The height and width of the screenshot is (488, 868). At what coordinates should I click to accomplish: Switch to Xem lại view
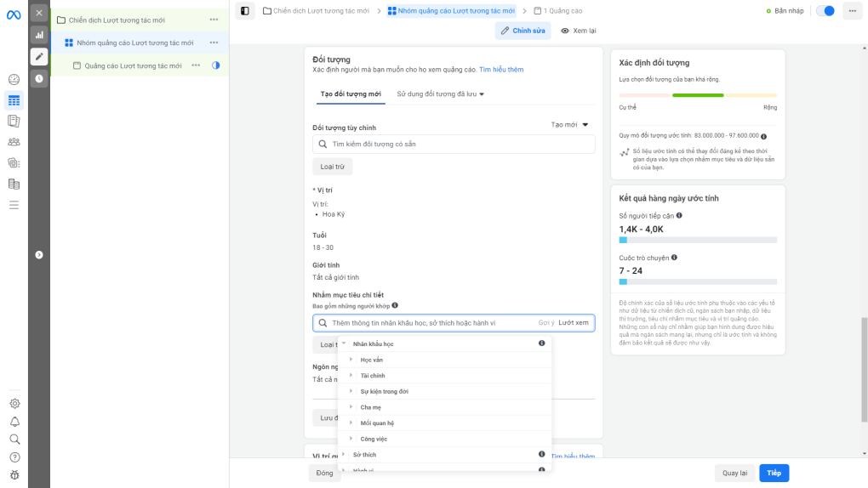(x=579, y=31)
